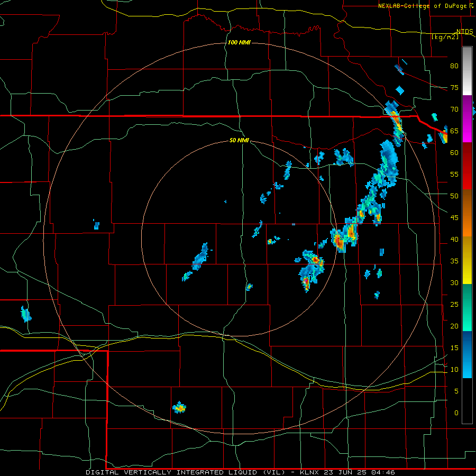Click the NTDS label above the scale
Viewport: 476px width, 476px height.
[465, 31]
